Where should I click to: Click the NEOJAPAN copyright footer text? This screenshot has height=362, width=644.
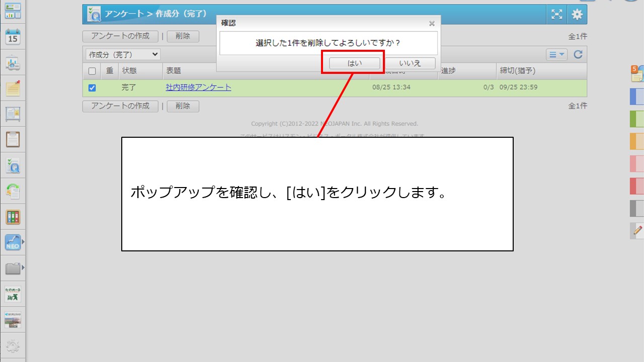[335, 124]
